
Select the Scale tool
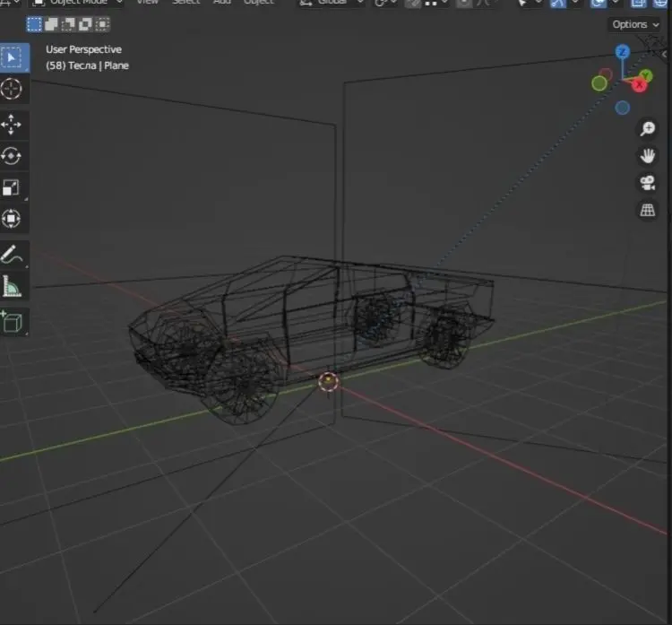[12, 187]
